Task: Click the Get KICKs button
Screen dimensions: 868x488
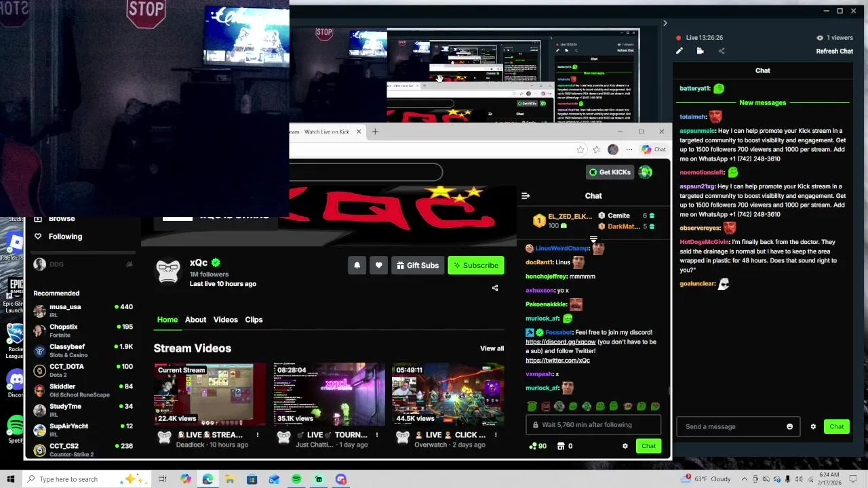Action: [610, 172]
